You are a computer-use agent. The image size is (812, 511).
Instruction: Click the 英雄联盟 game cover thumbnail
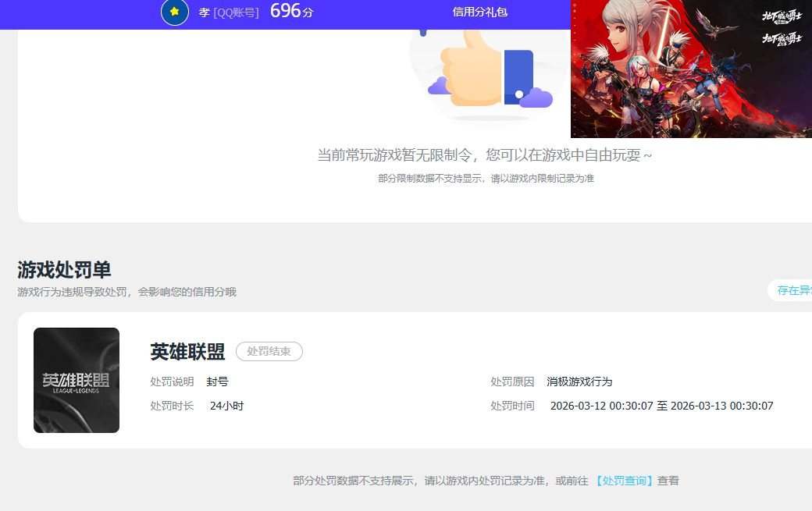tap(77, 380)
